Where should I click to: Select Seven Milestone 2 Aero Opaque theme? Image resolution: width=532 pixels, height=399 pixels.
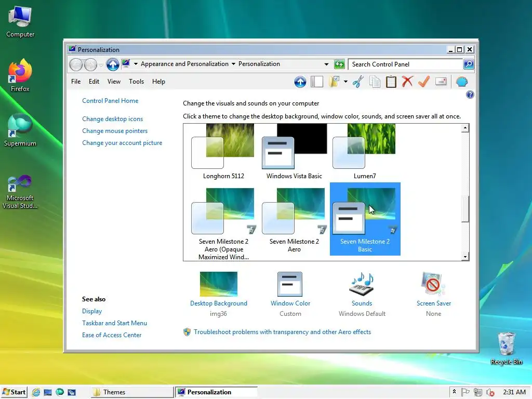(223, 222)
